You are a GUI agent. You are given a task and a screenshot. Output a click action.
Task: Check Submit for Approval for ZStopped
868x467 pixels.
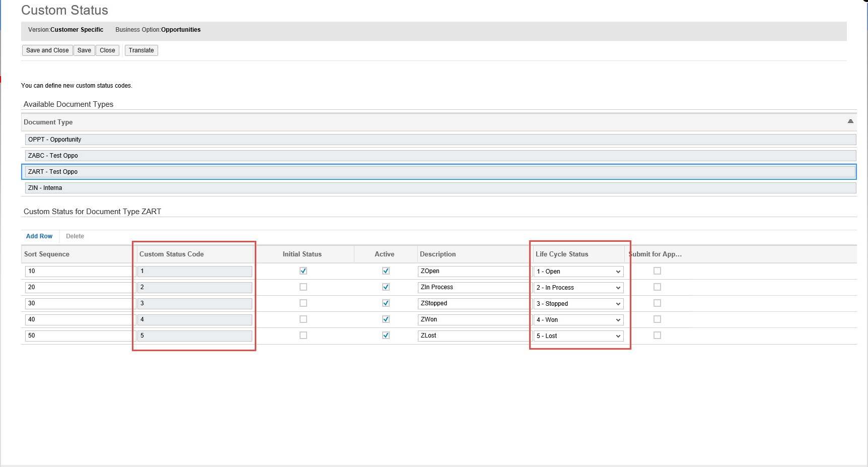[x=657, y=303]
